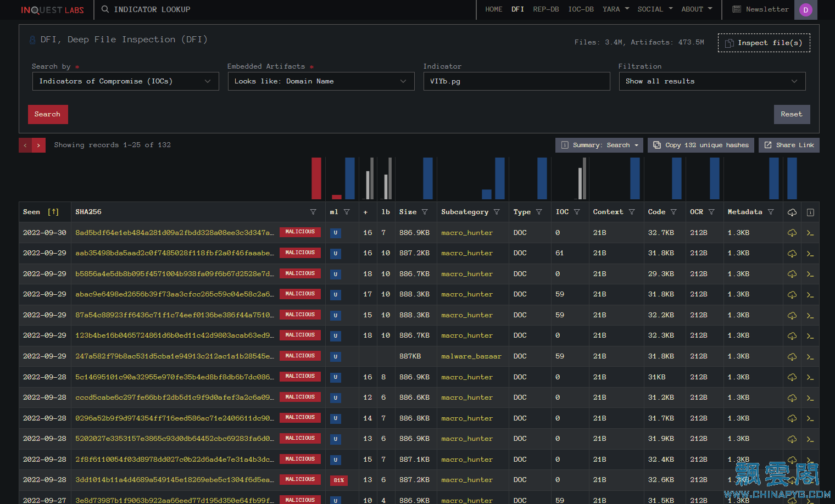The width and height of the screenshot is (835, 504).
Task: Click the info icon in table header
Action: [x=810, y=212]
